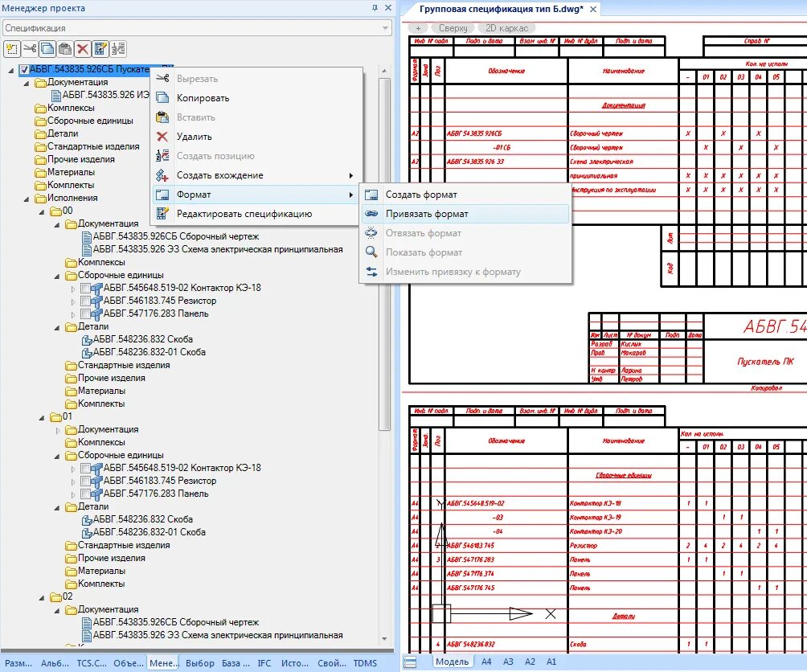Toggle Контактор КЭ-18 checkbox under execution 00
The height and width of the screenshot is (672, 807).
(x=85, y=288)
